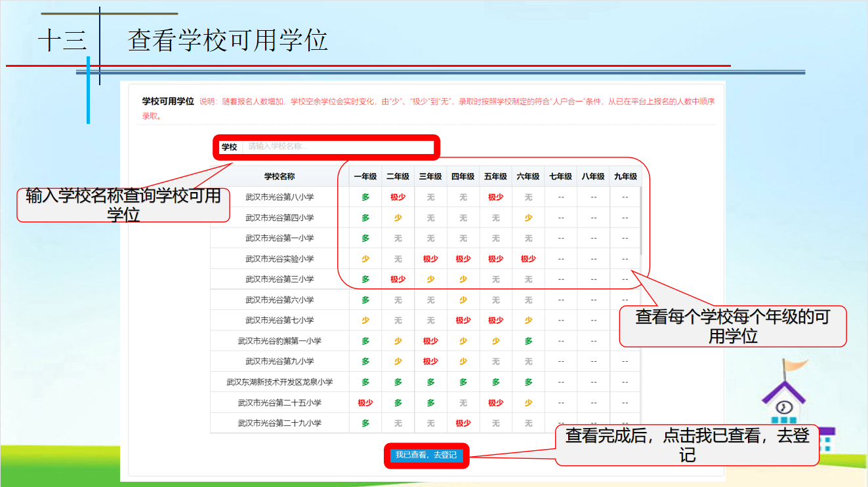The image size is (868, 487).
Task: Click 龙泉小学 六年级 cell showing 多
Action: (528, 382)
